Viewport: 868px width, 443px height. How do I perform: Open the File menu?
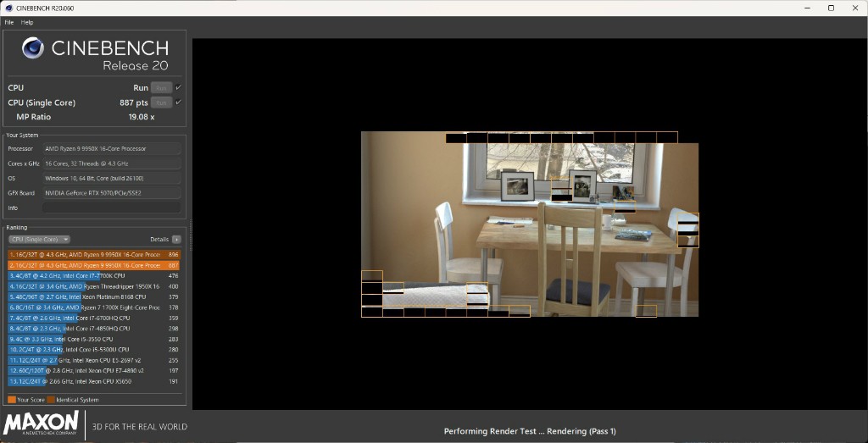tap(9, 22)
